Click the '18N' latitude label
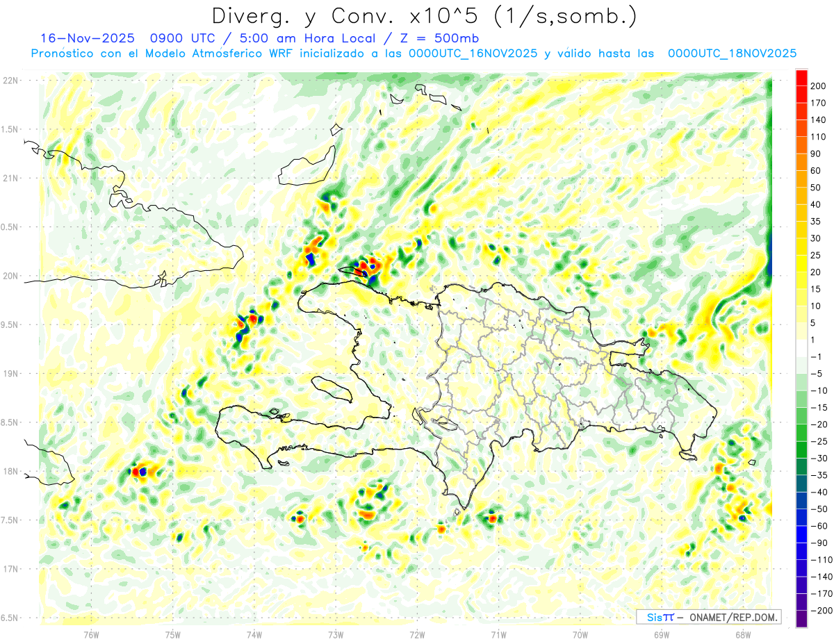Viewport: 834px width, 644px height. pyautogui.click(x=10, y=472)
